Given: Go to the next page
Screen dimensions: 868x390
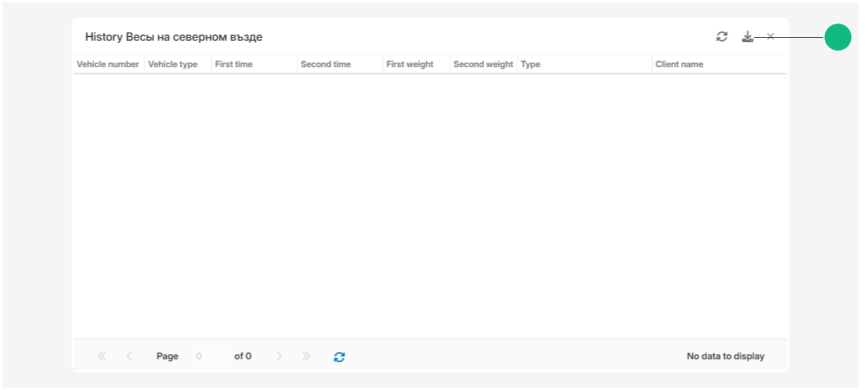Looking at the screenshot, I should click(x=279, y=356).
